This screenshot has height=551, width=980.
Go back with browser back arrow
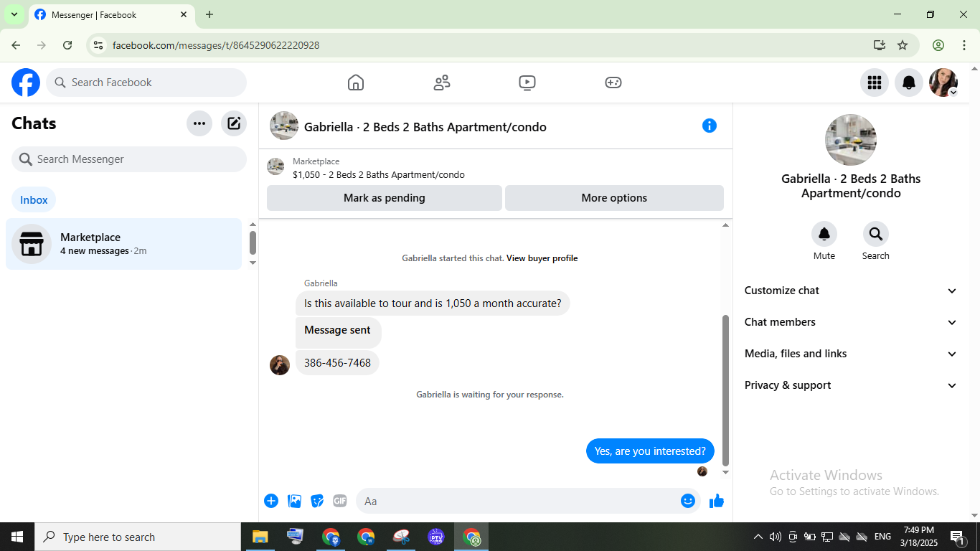pyautogui.click(x=16, y=45)
